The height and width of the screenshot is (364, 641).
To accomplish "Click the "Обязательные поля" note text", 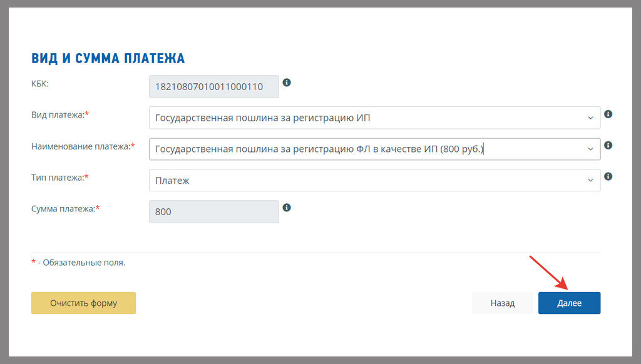I will click(x=84, y=263).
